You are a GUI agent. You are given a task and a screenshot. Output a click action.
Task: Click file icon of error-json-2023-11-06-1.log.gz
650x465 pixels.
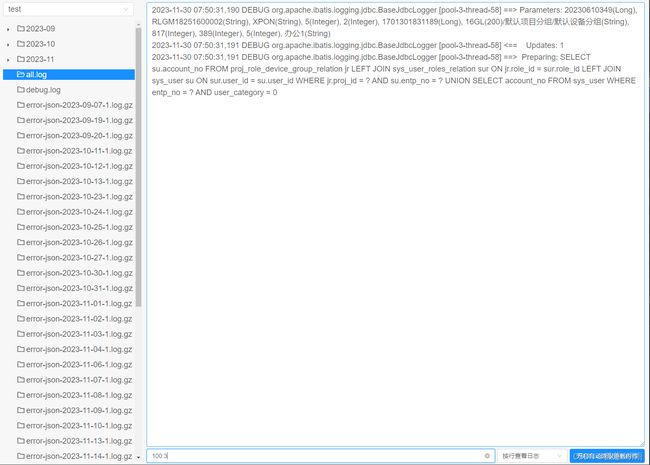(x=21, y=364)
